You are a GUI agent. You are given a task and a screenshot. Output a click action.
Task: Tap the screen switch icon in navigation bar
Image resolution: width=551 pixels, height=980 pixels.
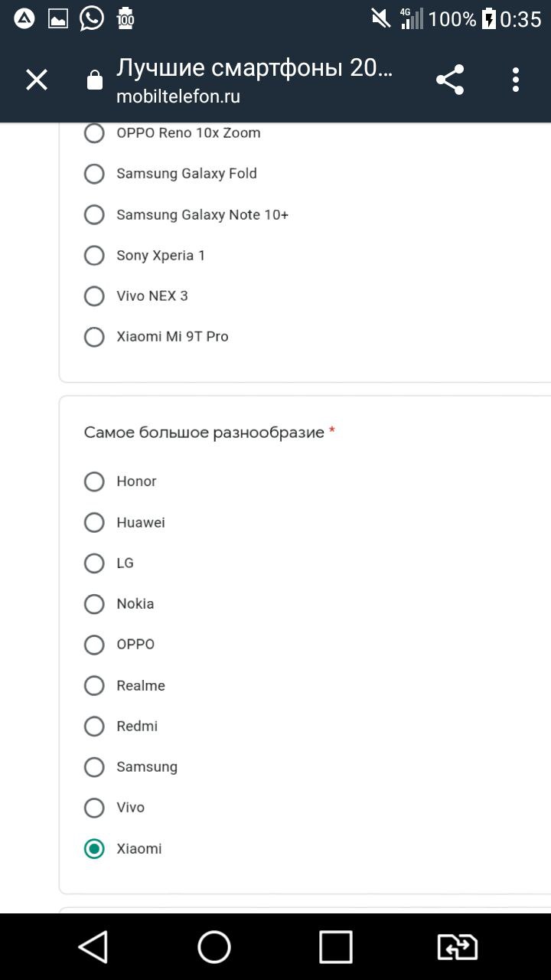point(457,947)
